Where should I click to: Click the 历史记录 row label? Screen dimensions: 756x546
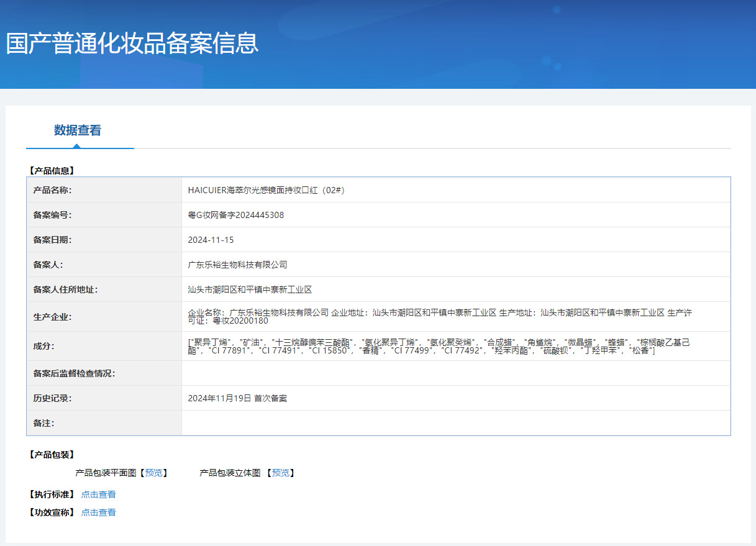(x=52, y=398)
